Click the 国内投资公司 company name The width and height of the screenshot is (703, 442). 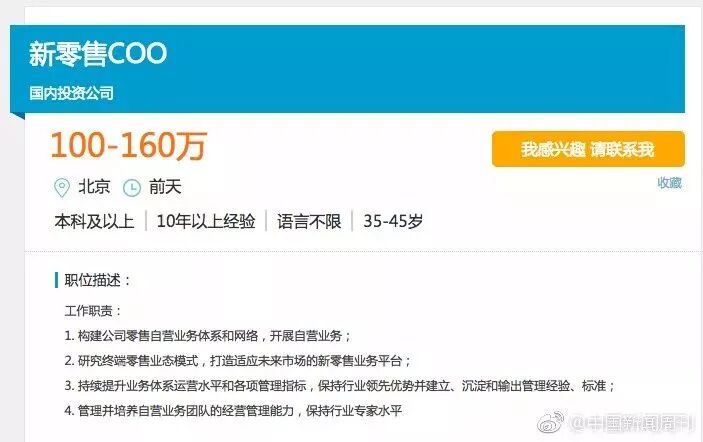tap(71, 93)
